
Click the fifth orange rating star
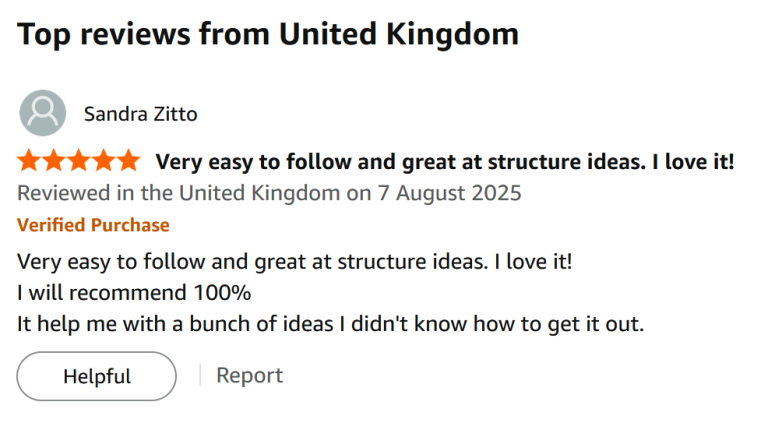[x=129, y=161]
